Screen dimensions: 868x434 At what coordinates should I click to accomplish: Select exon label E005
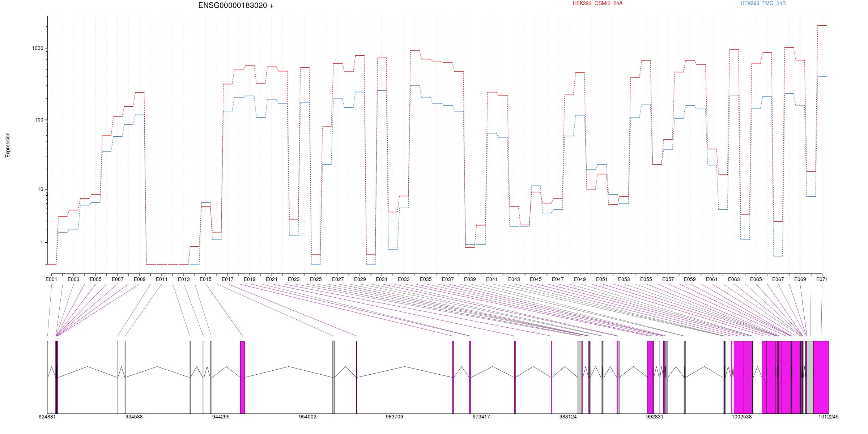point(95,279)
